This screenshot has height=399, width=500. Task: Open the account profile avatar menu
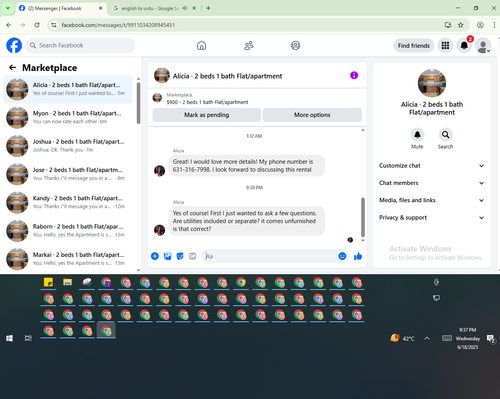[x=483, y=46]
